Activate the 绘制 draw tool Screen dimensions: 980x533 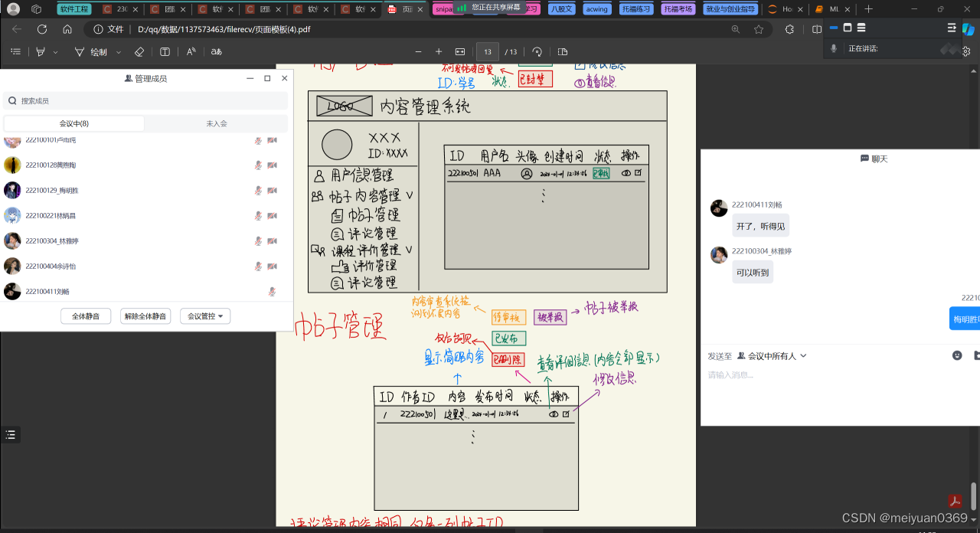point(90,52)
